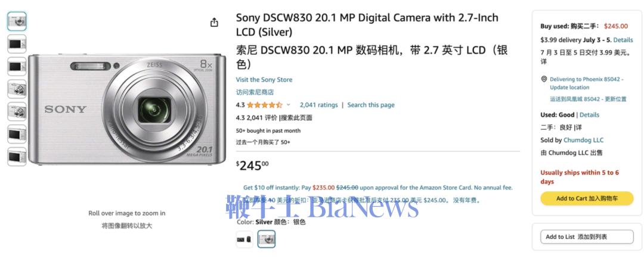
Task: Click Search this page link
Action: pyautogui.click(x=371, y=105)
